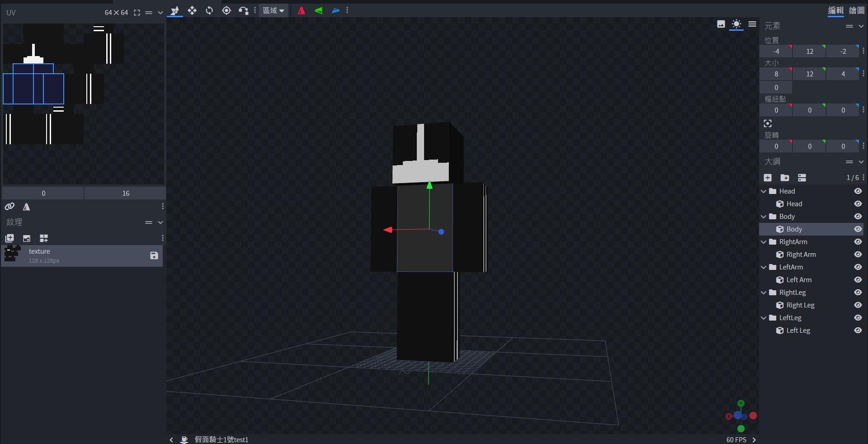Click the Import Texture icon
Screen dimensions: 868x444
(27, 239)
